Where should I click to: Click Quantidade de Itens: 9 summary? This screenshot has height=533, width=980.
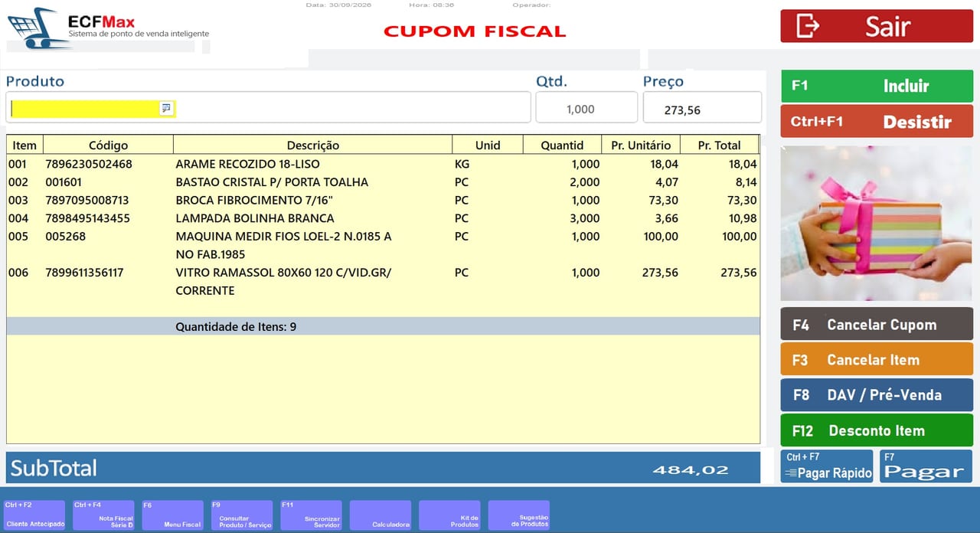[236, 327]
